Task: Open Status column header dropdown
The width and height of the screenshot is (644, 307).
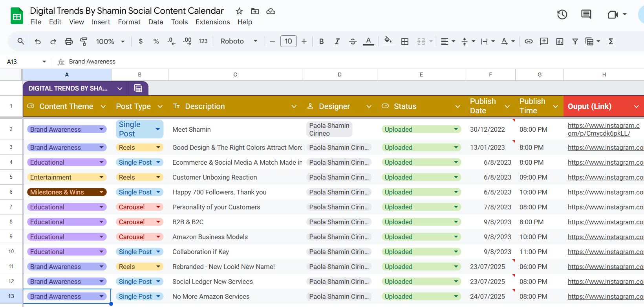Action: click(x=457, y=106)
